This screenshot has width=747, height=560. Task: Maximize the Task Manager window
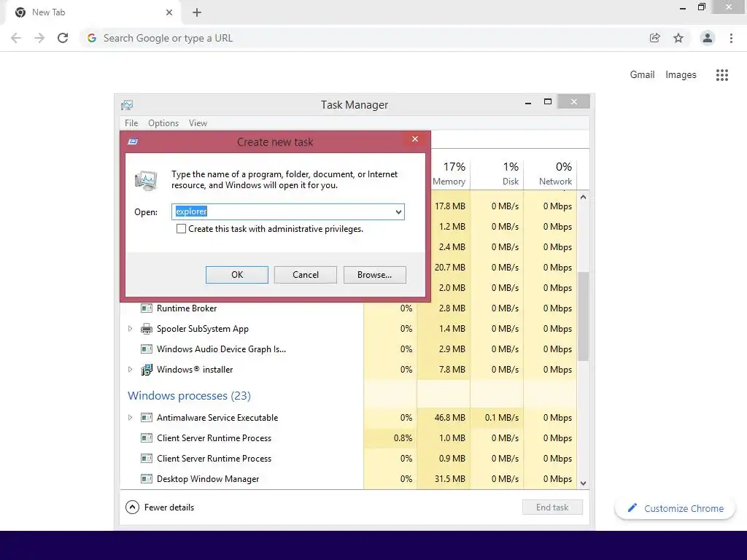coord(548,101)
